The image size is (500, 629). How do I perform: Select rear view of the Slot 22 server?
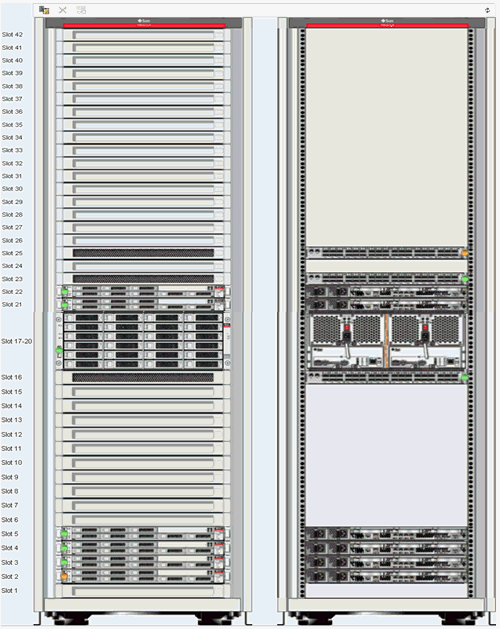387,292
